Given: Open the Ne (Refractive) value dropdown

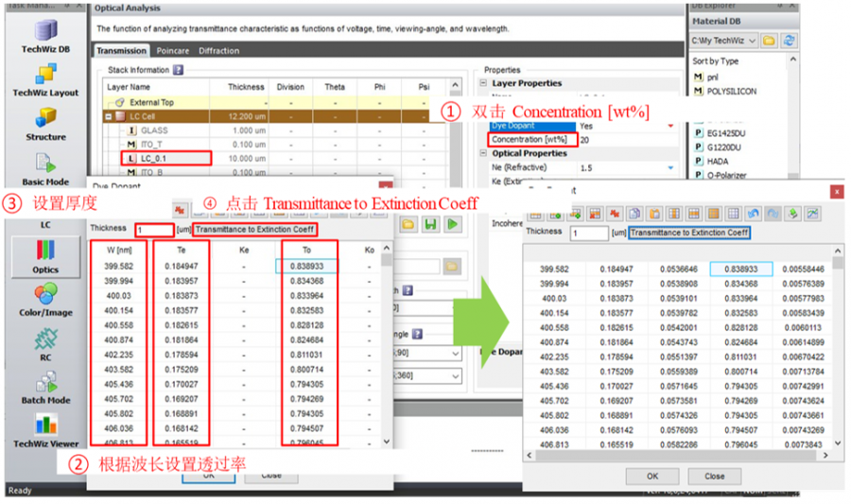Looking at the screenshot, I should coord(670,168).
